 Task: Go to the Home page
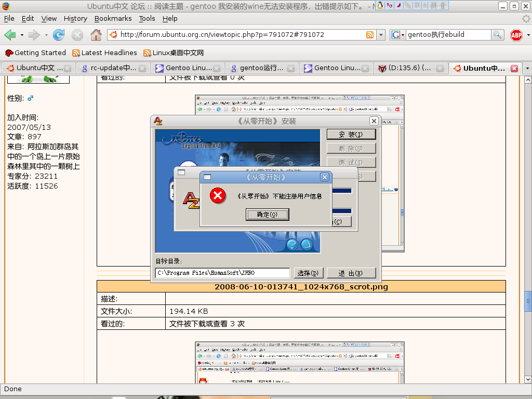pos(96,35)
